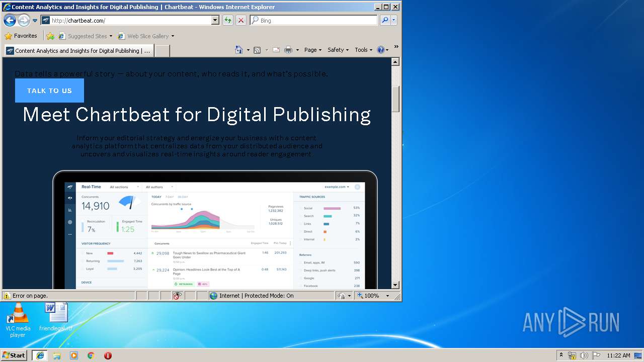Open the VLC media player desktop shortcut
This screenshot has width=644, height=362.
coord(18,320)
